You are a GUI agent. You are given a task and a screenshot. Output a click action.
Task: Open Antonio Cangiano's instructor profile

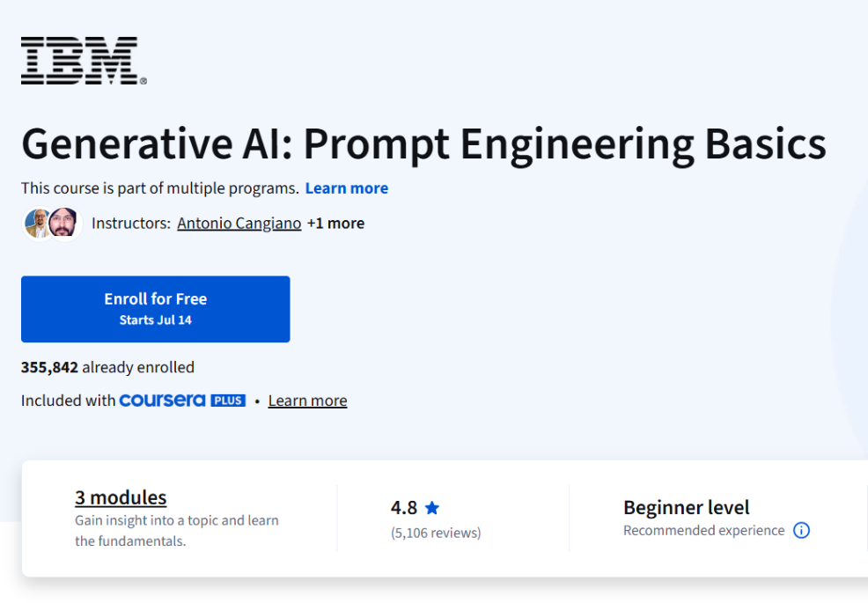coord(239,223)
